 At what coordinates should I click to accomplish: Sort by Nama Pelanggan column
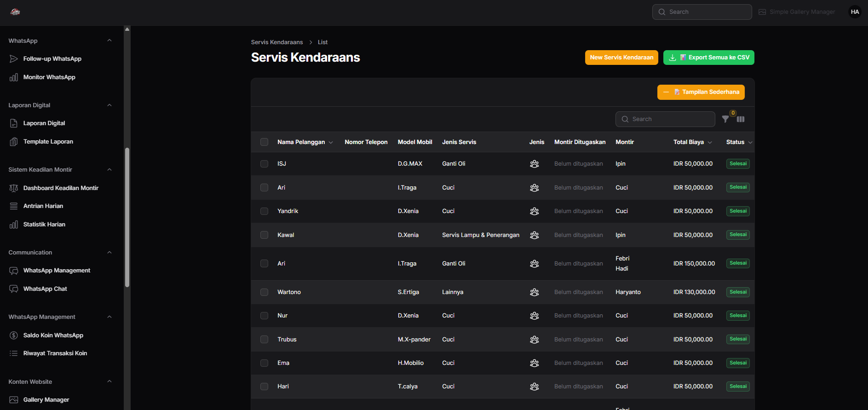(305, 142)
